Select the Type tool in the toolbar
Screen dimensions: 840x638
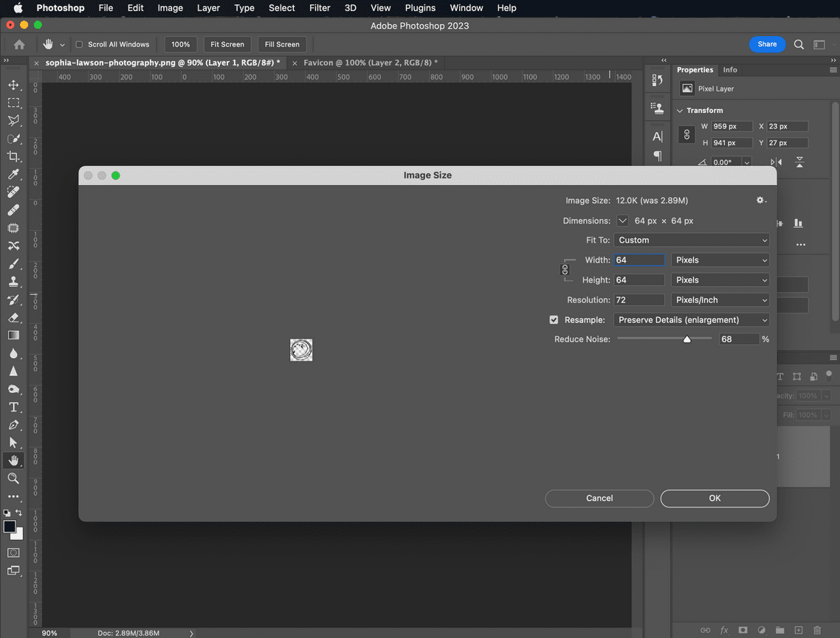tap(14, 407)
